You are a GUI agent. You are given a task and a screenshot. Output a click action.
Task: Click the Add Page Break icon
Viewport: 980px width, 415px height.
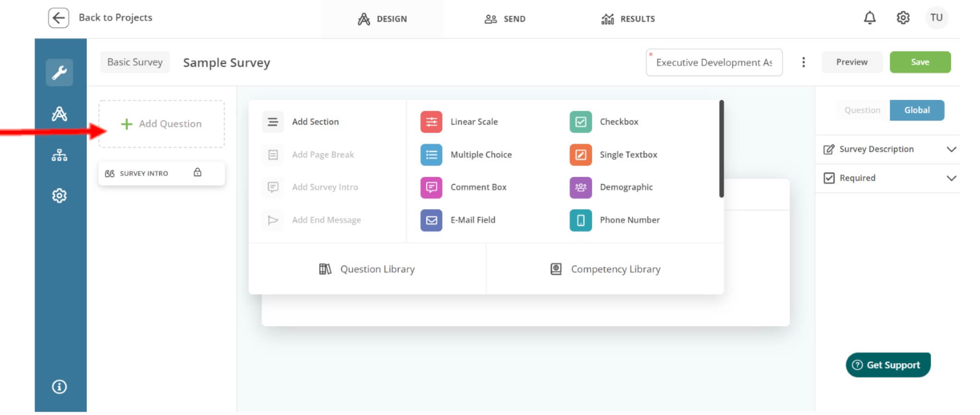click(273, 155)
